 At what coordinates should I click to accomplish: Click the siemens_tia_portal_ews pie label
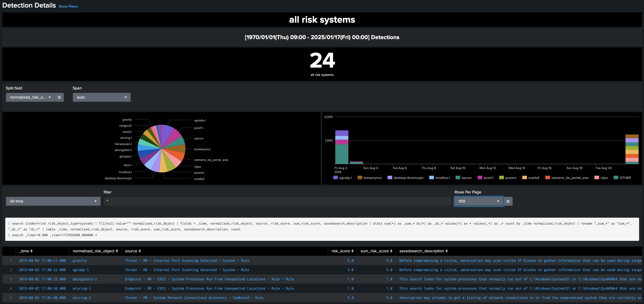pos(211,160)
